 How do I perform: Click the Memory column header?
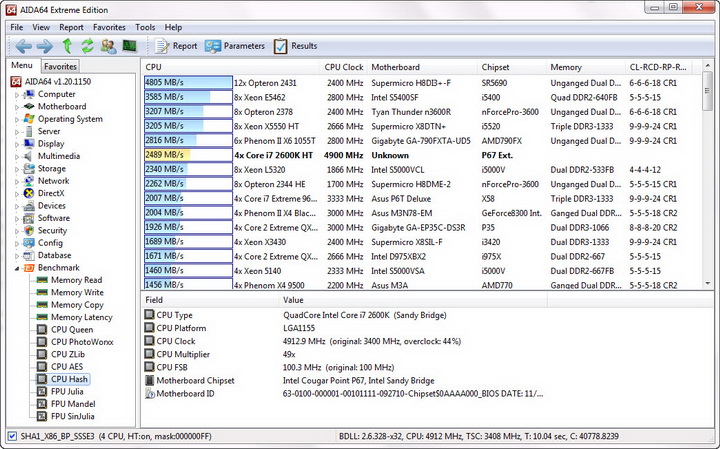(x=585, y=67)
